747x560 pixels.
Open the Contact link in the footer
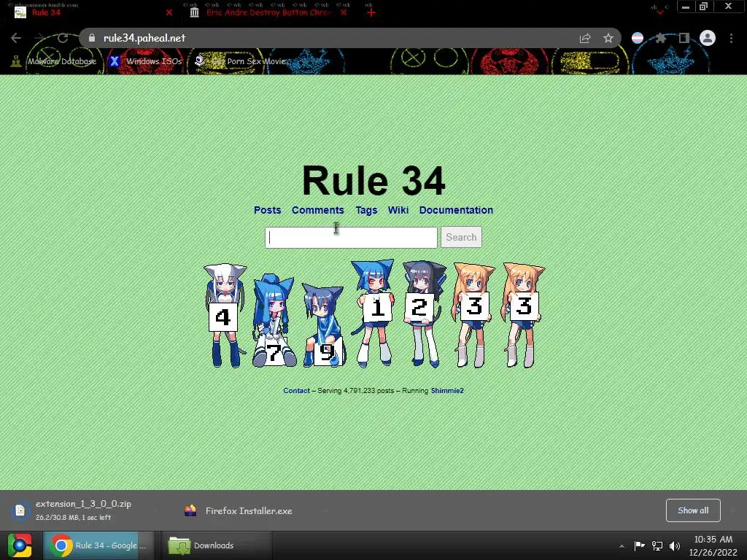[296, 391]
